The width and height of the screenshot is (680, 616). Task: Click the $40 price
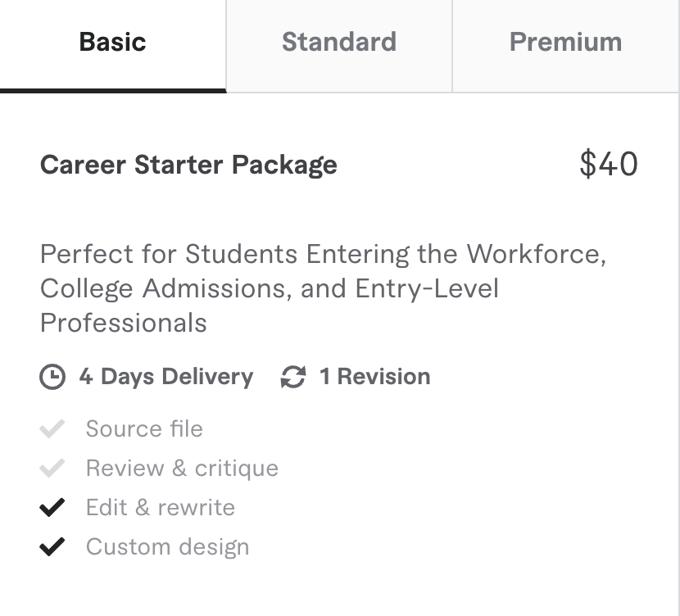[608, 164]
